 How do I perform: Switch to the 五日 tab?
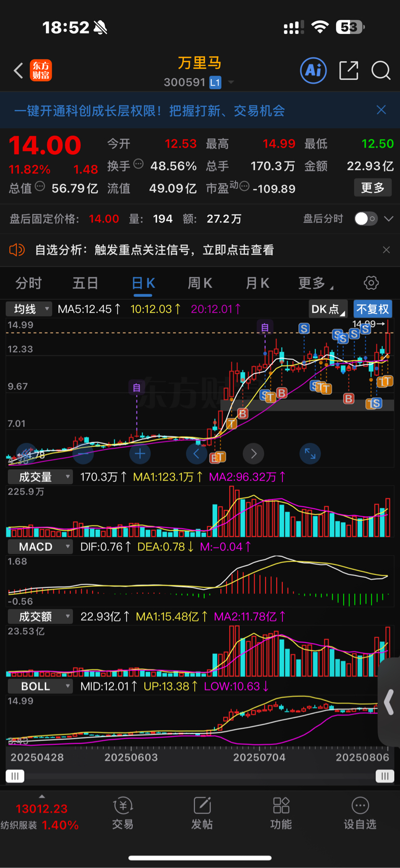(x=85, y=283)
